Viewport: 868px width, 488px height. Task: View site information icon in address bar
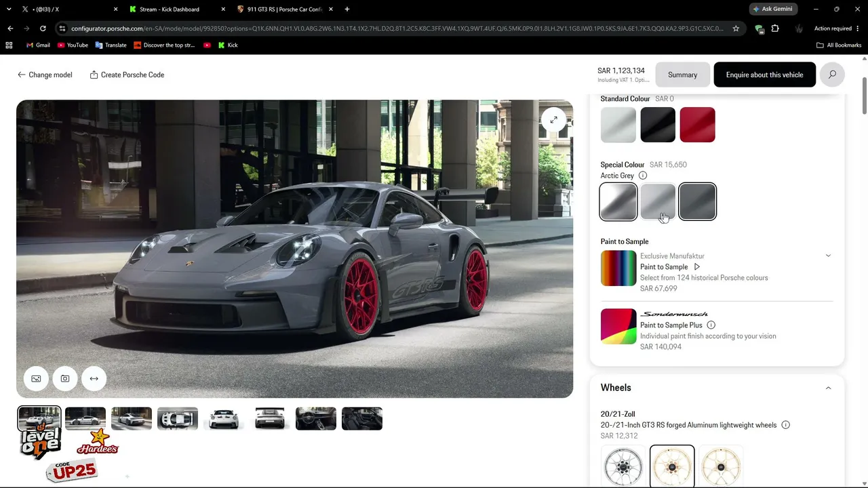(62, 28)
